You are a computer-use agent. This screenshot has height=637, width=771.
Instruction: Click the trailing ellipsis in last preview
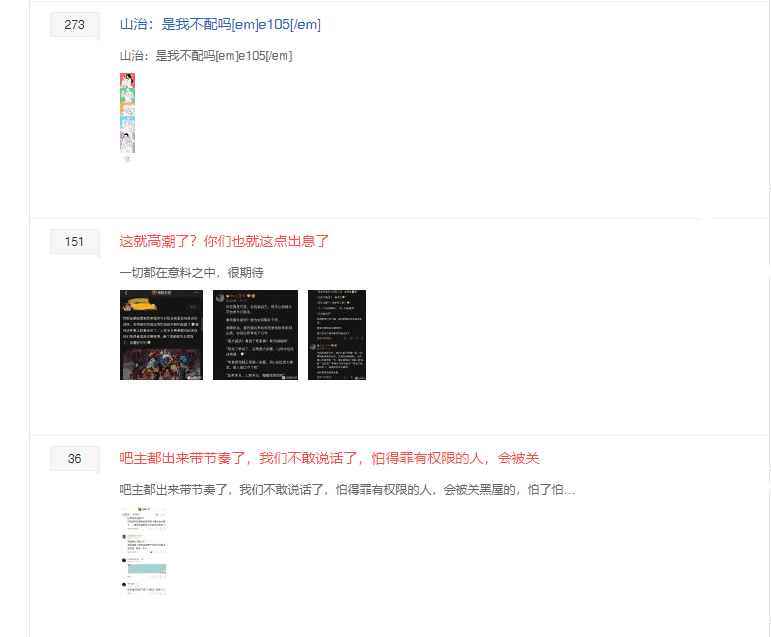pos(570,490)
